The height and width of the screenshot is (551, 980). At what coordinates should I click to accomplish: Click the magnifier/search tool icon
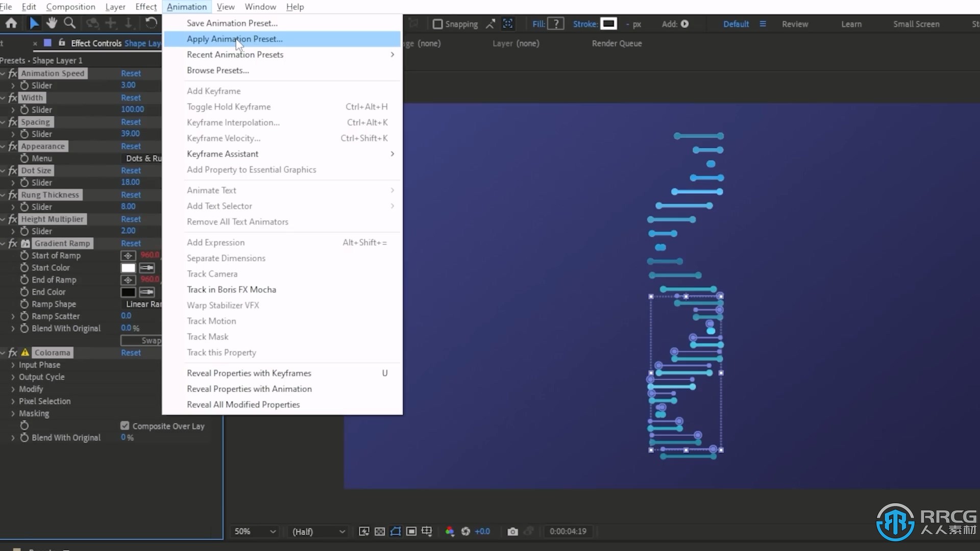click(69, 23)
